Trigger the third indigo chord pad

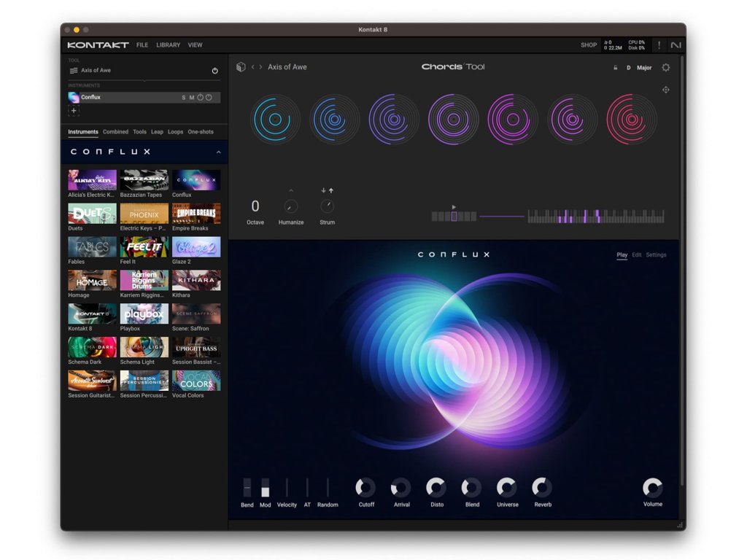[x=393, y=119]
